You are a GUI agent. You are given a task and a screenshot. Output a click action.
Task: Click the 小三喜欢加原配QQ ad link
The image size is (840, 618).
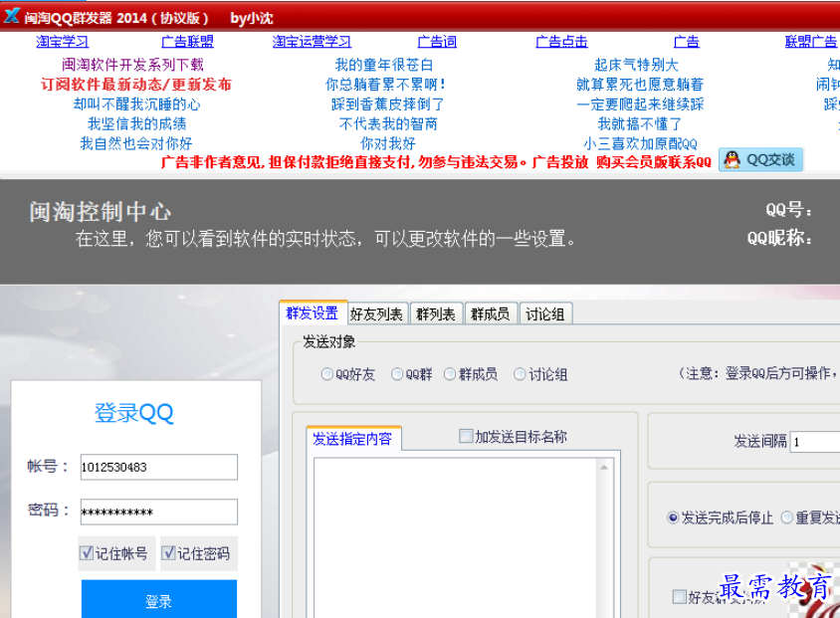tap(640, 143)
